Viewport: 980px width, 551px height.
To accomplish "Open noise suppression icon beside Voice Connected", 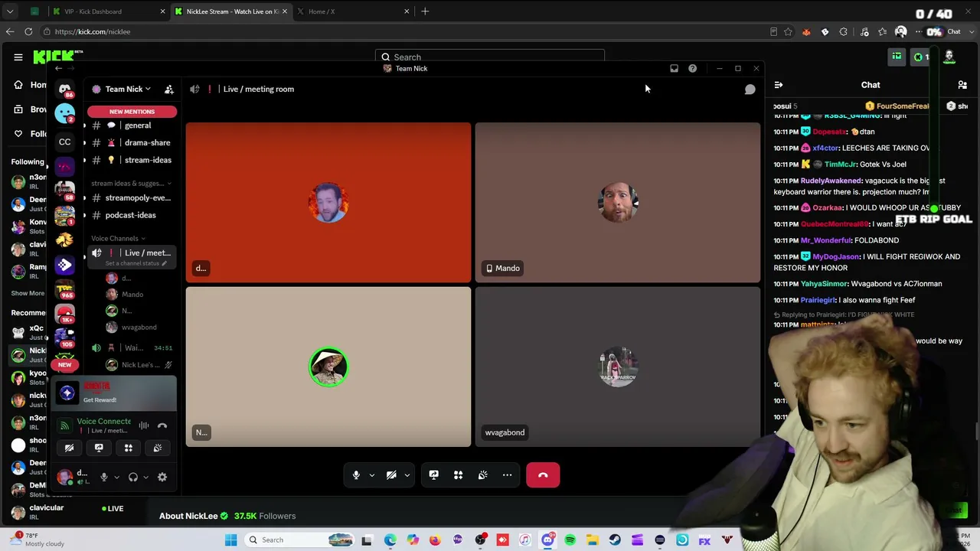I will [144, 425].
